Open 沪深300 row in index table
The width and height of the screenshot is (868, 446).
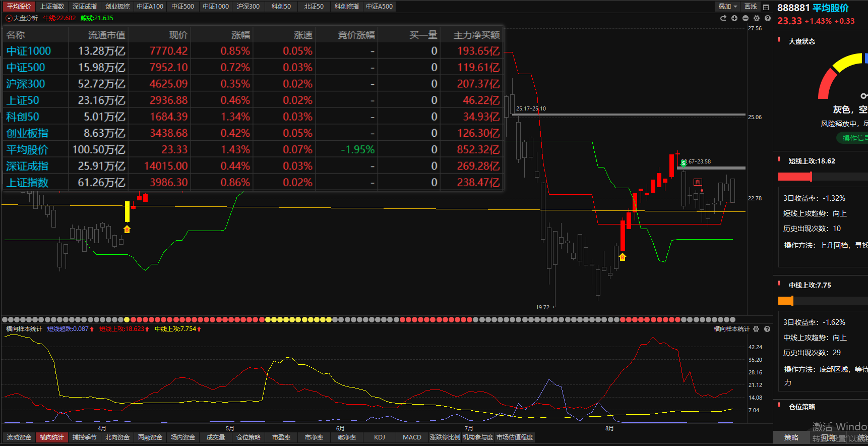[x=254, y=84]
